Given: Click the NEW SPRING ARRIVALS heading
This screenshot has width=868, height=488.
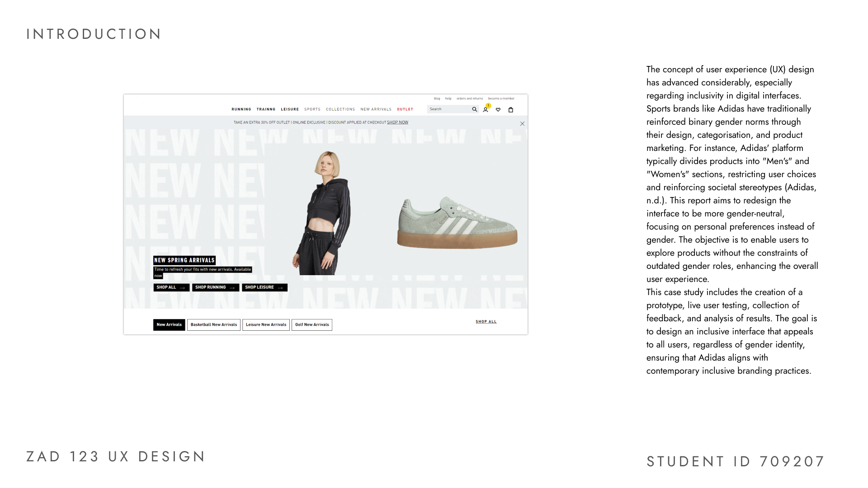Looking at the screenshot, I should [184, 260].
